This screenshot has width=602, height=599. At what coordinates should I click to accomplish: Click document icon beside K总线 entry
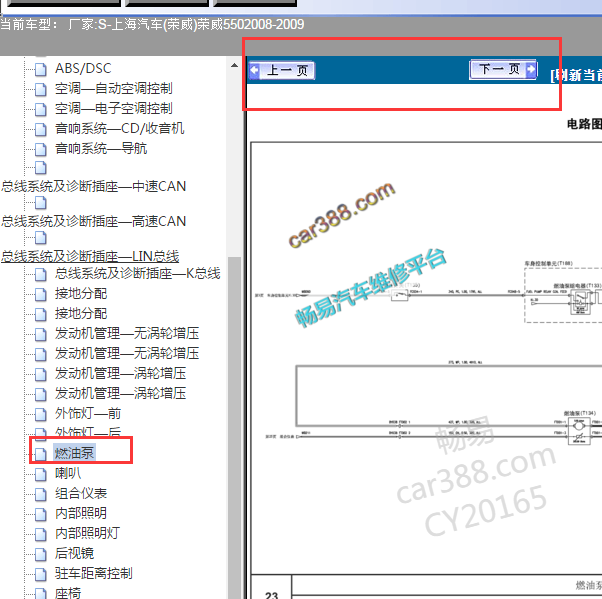click(x=40, y=274)
